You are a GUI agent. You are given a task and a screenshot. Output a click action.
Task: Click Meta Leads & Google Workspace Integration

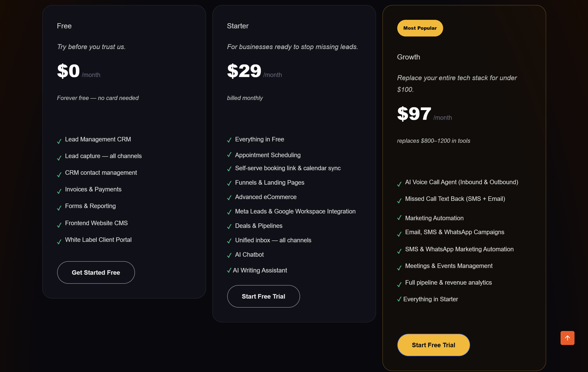pyautogui.click(x=295, y=211)
